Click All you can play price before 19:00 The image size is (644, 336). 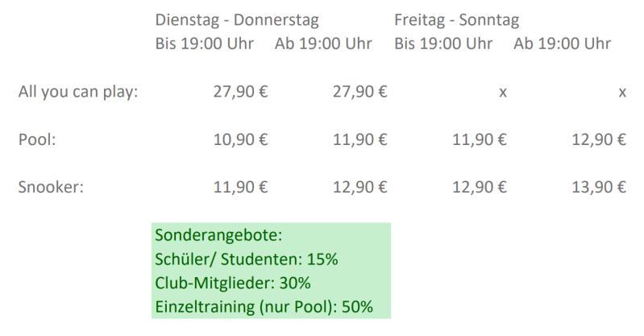coord(239,93)
